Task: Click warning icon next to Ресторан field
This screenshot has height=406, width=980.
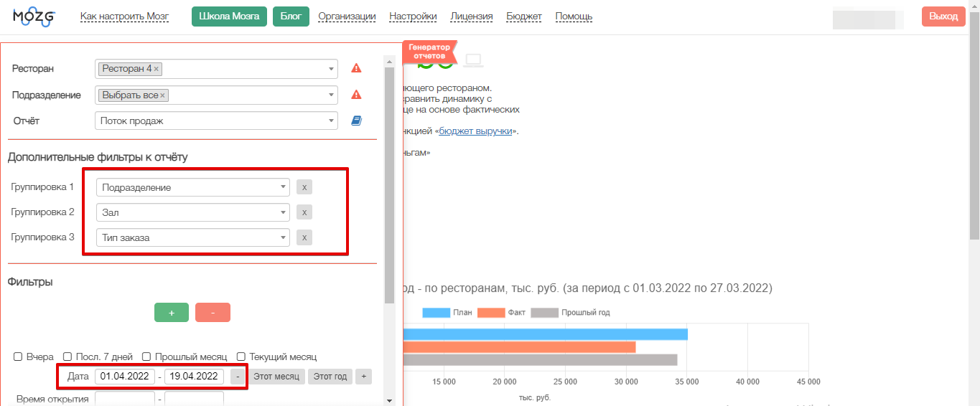Action: (356, 69)
